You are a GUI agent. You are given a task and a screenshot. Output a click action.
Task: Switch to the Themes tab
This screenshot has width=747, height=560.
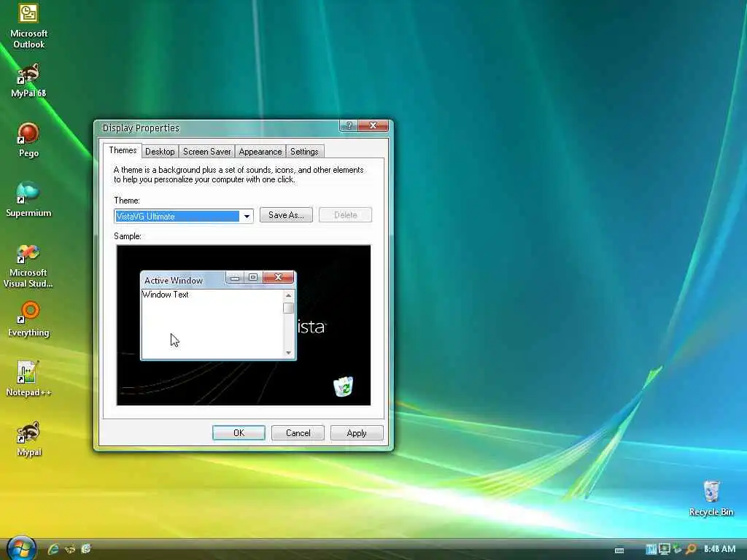coord(123,150)
